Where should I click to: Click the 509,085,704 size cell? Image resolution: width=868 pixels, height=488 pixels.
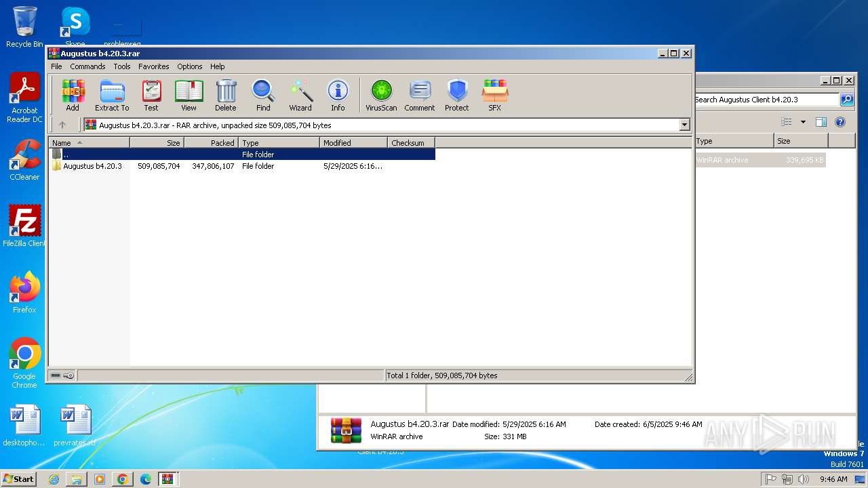coord(159,166)
